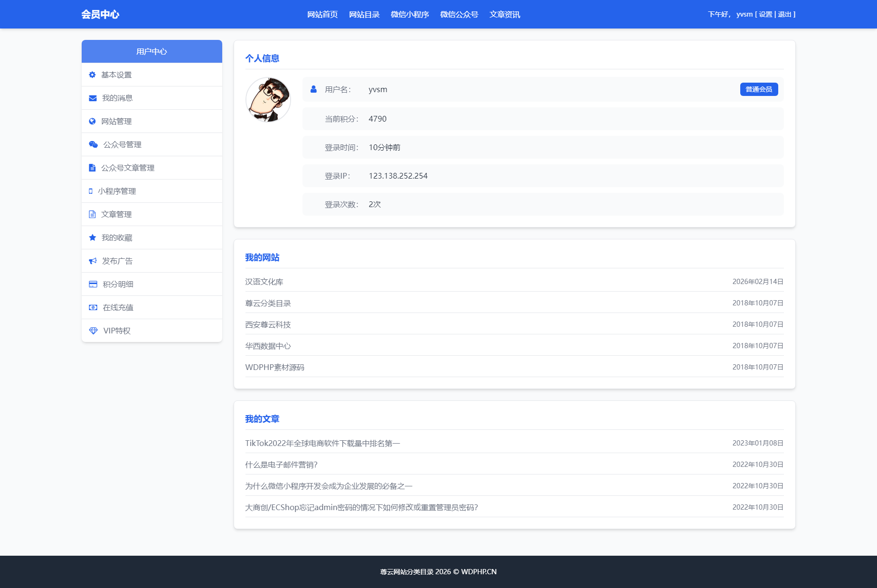Click the login IP 123.138.252.254
The height and width of the screenshot is (588, 877).
click(398, 176)
